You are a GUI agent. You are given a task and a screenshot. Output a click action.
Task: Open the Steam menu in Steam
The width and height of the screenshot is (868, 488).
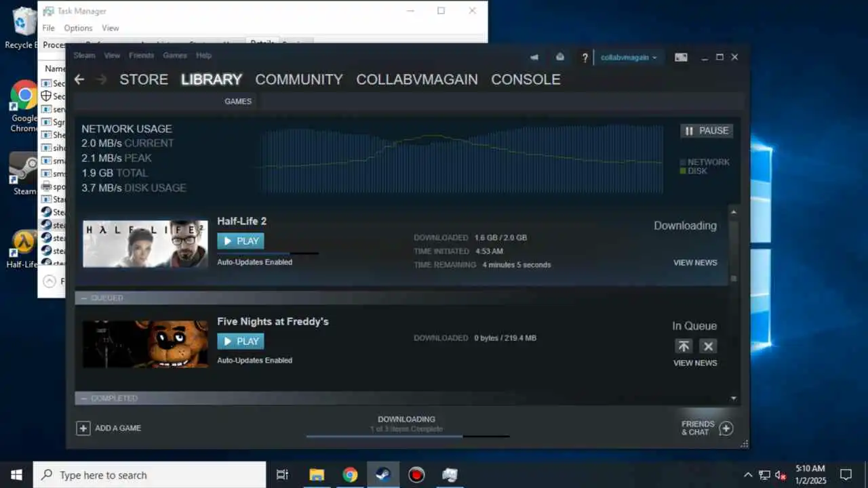85,56
